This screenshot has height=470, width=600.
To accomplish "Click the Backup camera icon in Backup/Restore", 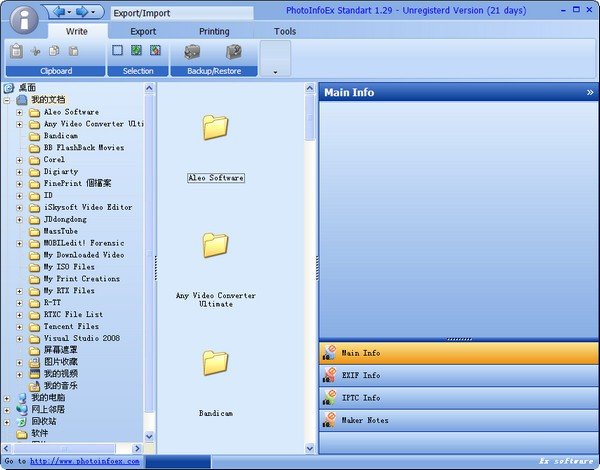I will tap(192, 51).
